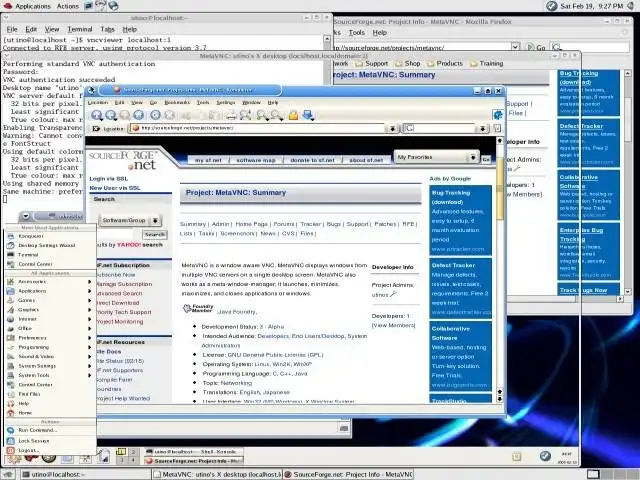Click the Home icon in Konqueror toolbar
640x480 pixels.
(138, 116)
